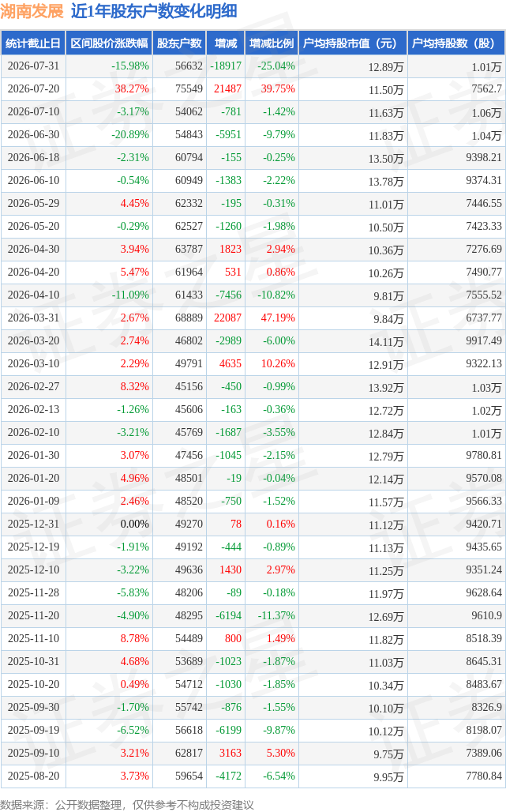The height and width of the screenshot is (812, 506).
Task: Click the 14.11万 market value cell
Action: coord(386,342)
